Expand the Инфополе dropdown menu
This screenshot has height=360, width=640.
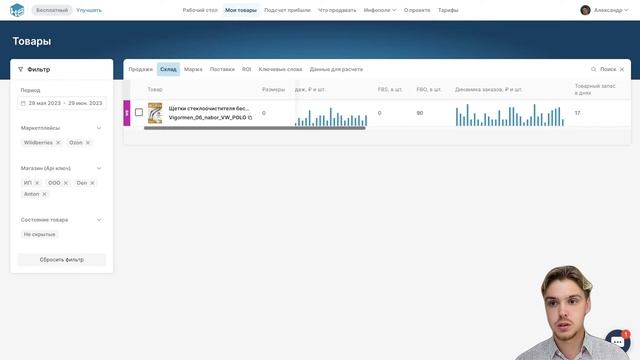[380, 10]
